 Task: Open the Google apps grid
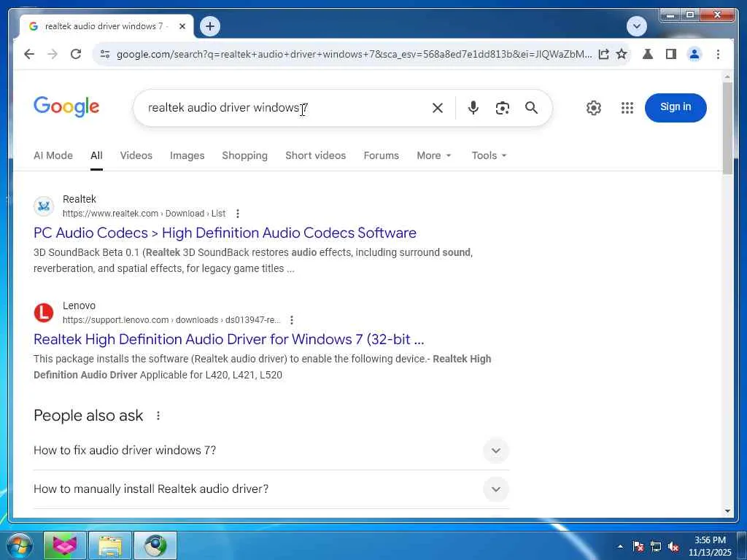pyautogui.click(x=627, y=108)
